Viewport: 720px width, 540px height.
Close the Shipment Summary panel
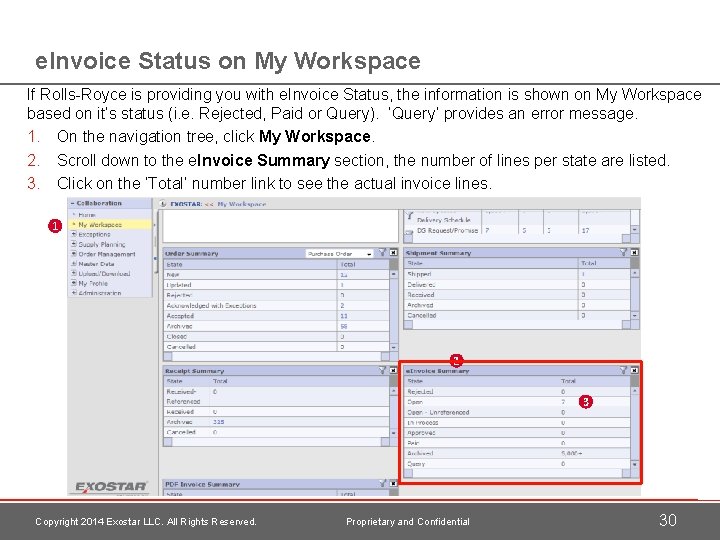click(634, 252)
